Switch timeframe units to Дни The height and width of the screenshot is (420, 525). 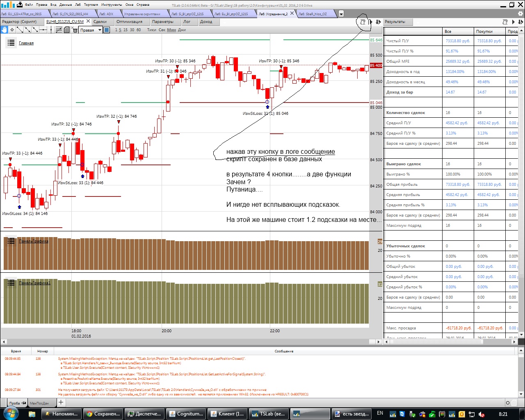[182, 30]
